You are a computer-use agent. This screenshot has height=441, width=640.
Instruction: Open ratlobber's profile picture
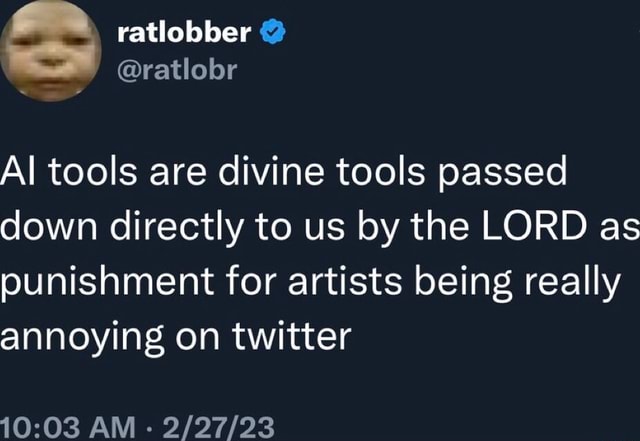(50, 50)
